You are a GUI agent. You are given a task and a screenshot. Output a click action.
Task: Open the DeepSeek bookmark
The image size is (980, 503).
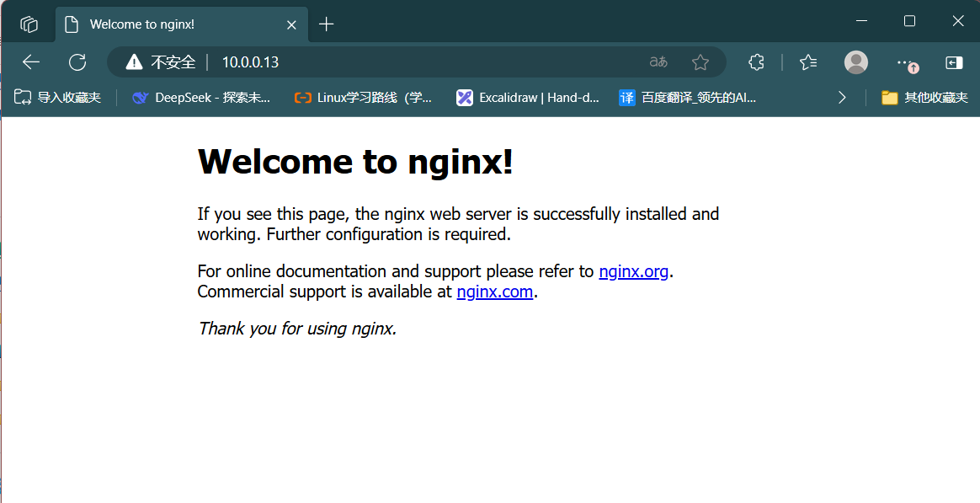(201, 97)
